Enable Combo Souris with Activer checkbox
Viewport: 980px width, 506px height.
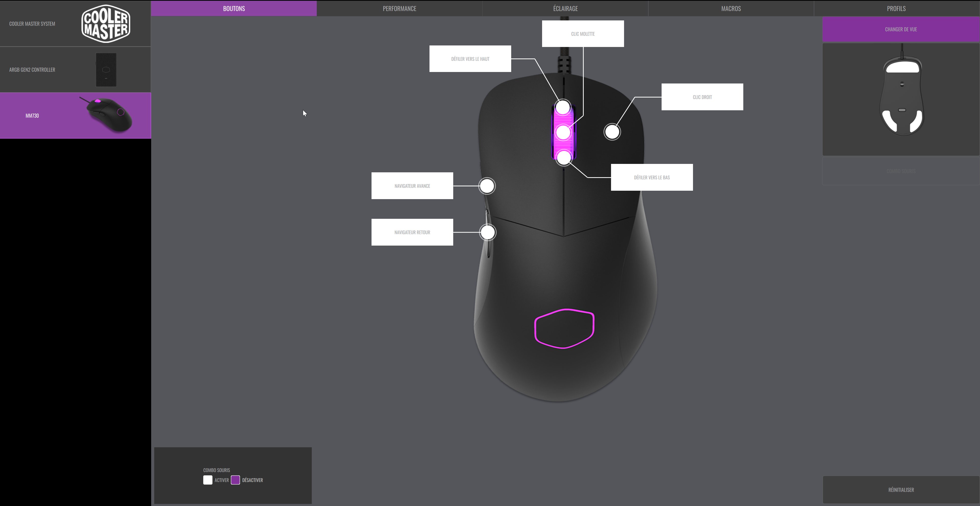(x=208, y=480)
